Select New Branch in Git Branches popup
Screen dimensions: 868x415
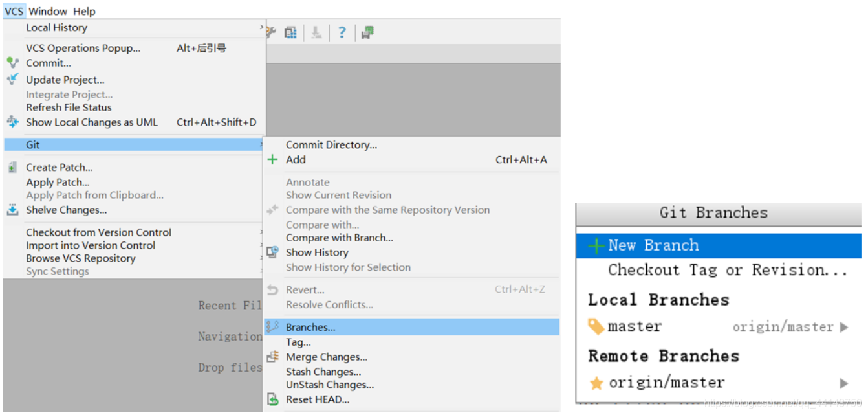pos(719,245)
